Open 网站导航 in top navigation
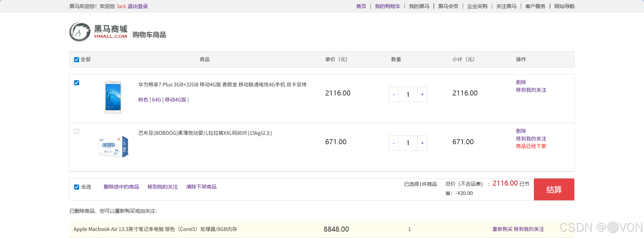 point(565,6)
